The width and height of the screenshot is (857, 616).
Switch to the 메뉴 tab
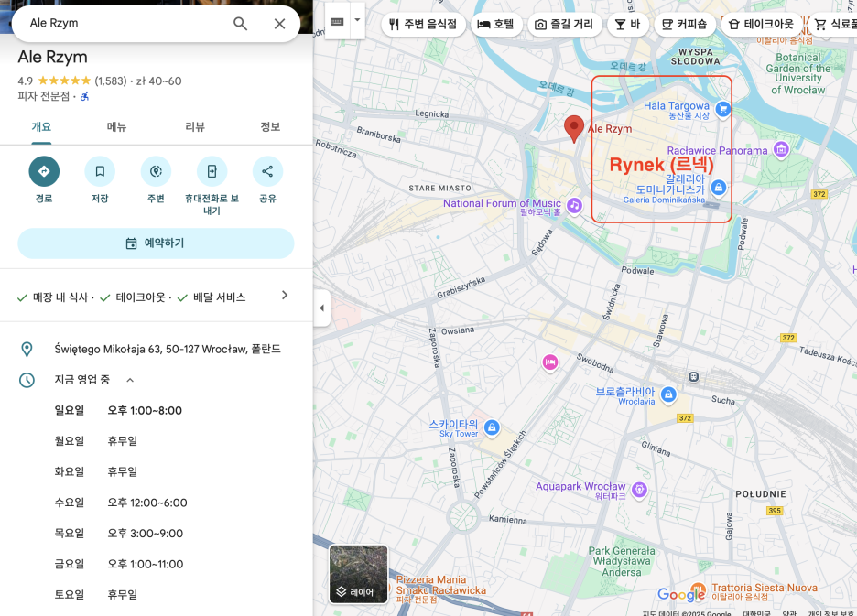pyautogui.click(x=116, y=127)
